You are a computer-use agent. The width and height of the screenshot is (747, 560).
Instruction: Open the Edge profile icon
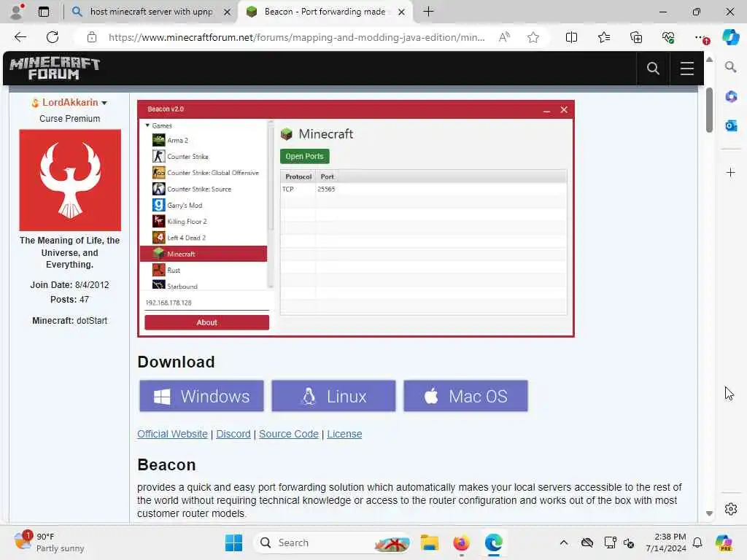(x=17, y=12)
